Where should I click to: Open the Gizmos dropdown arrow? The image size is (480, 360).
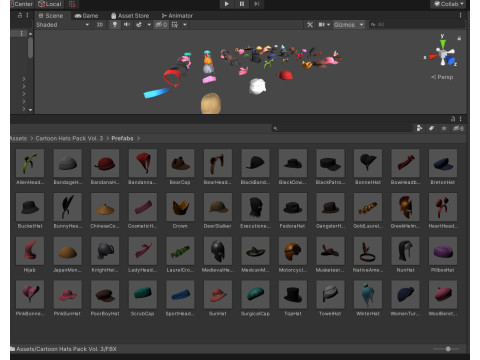click(x=361, y=25)
